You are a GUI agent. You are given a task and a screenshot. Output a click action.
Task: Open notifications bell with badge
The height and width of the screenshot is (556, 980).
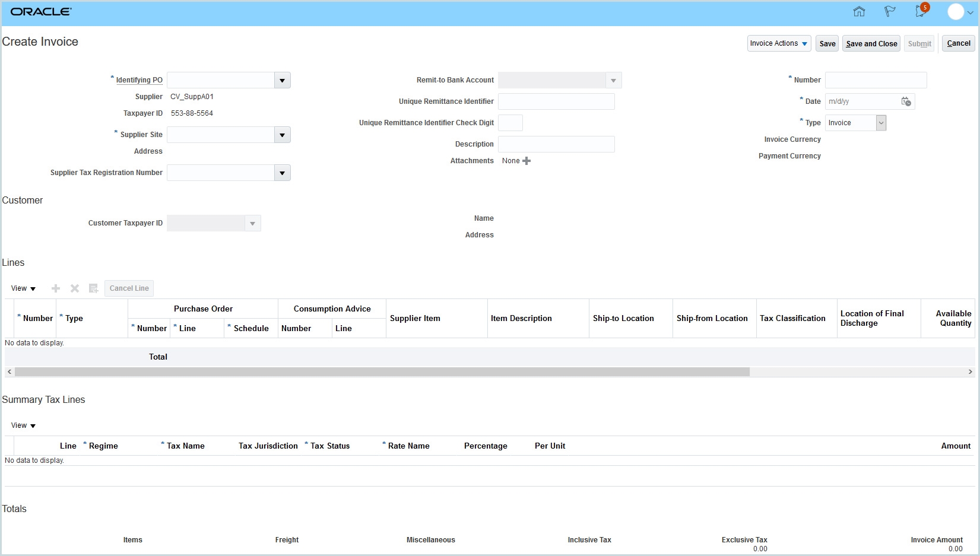920,11
